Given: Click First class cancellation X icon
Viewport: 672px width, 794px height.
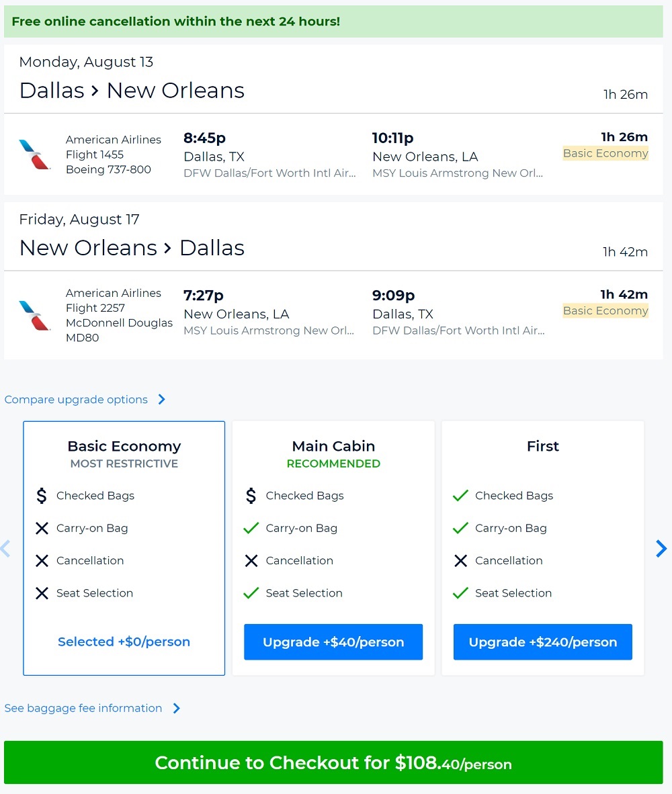Looking at the screenshot, I should click(x=460, y=561).
